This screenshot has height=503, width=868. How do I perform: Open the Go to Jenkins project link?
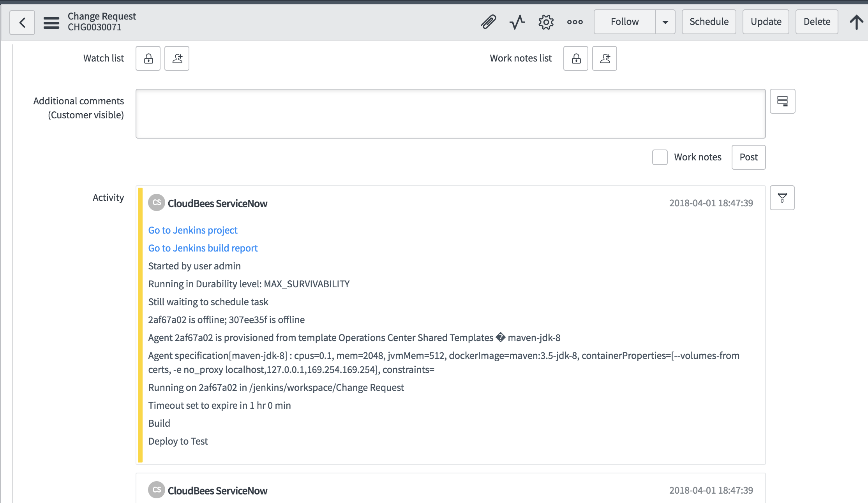tap(193, 230)
